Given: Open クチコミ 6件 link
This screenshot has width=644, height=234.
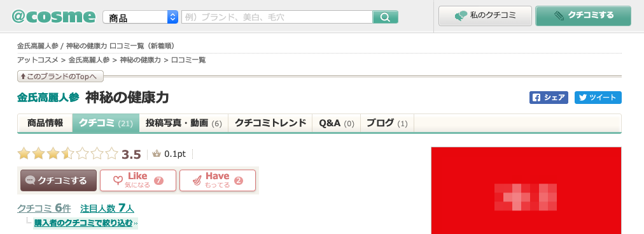Looking at the screenshot, I should click(44, 208).
